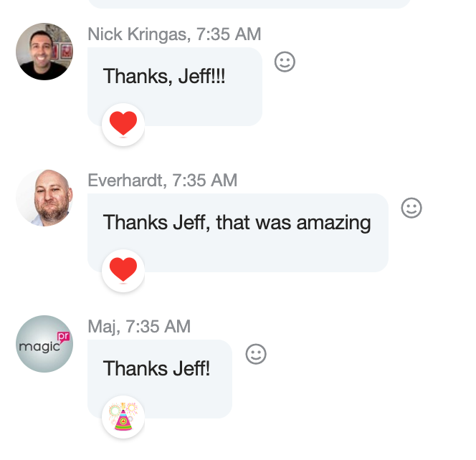Click the 7:35 AM timestamp on Maj's message
Screen dimensions: 476x460
(158, 327)
